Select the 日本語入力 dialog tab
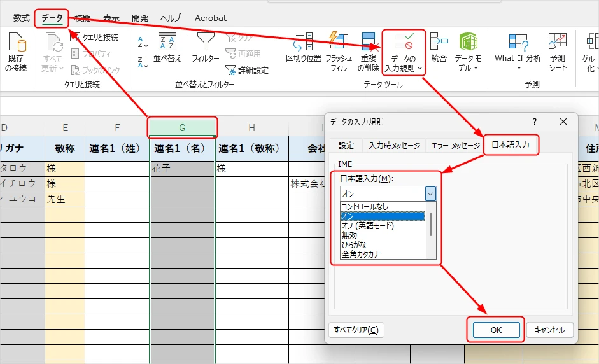Image resolution: width=599 pixels, height=364 pixels. coord(511,144)
